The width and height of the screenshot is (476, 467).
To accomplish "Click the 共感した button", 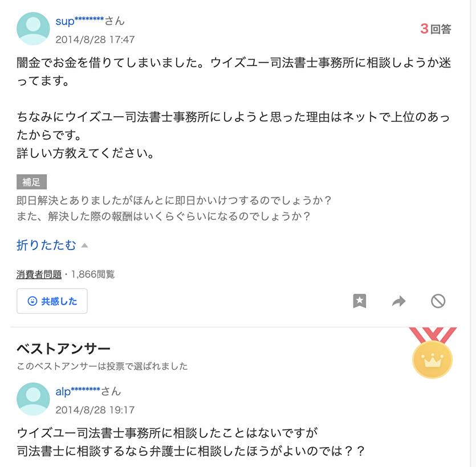I will (x=52, y=301).
